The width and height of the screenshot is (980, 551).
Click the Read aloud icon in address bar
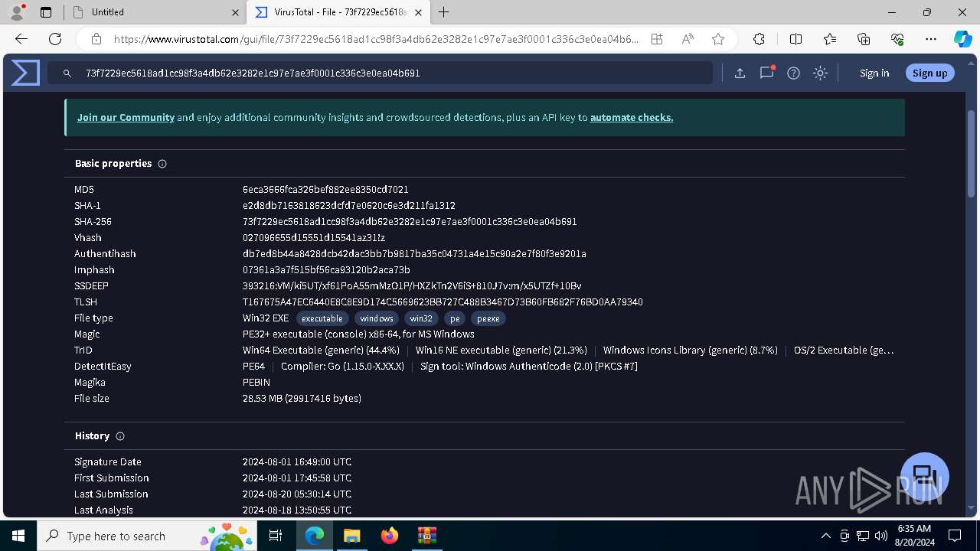tap(688, 39)
